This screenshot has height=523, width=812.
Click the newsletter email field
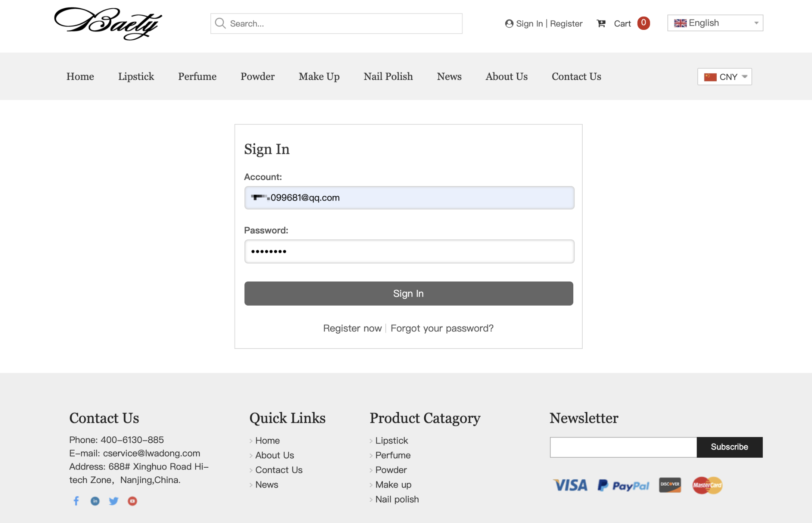click(623, 447)
